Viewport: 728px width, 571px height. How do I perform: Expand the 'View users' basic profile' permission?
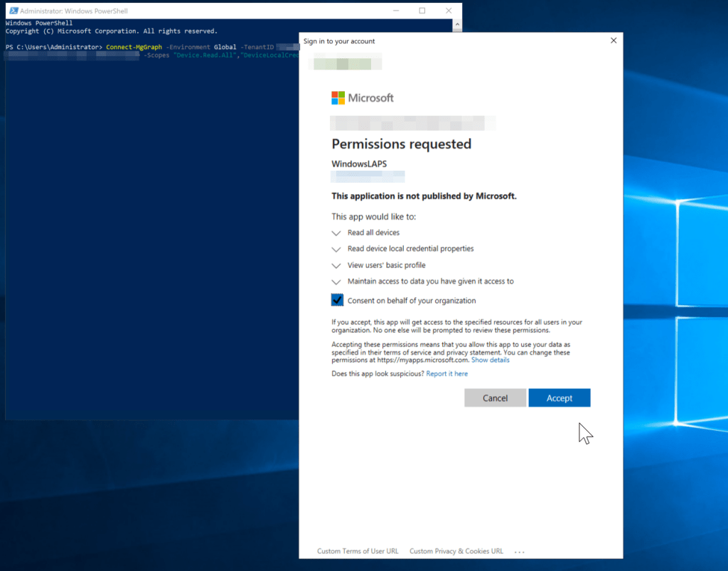click(337, 265)
